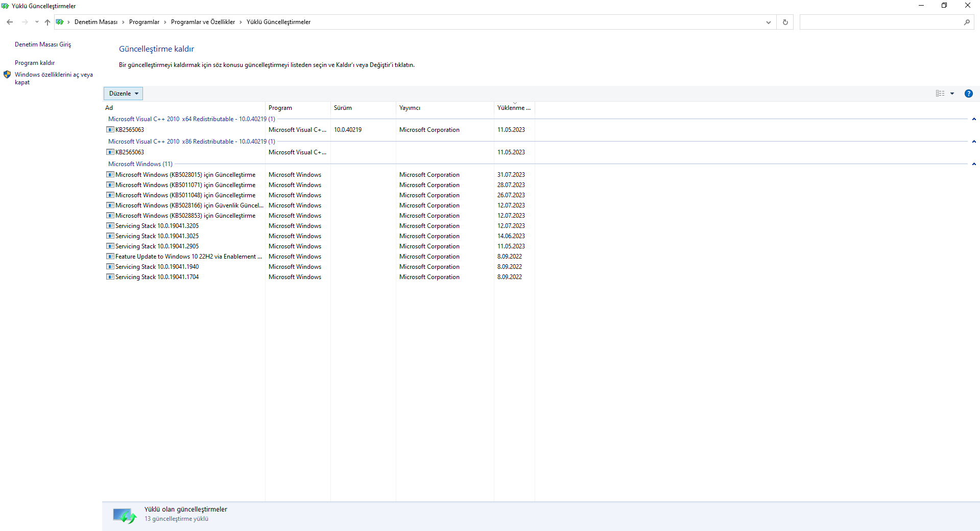Image resolution: width=980 pixels, height=531 pixels.
Task: Click icon of Servicing Stack 10.0.19041.2905
Action: pos(110,246)
